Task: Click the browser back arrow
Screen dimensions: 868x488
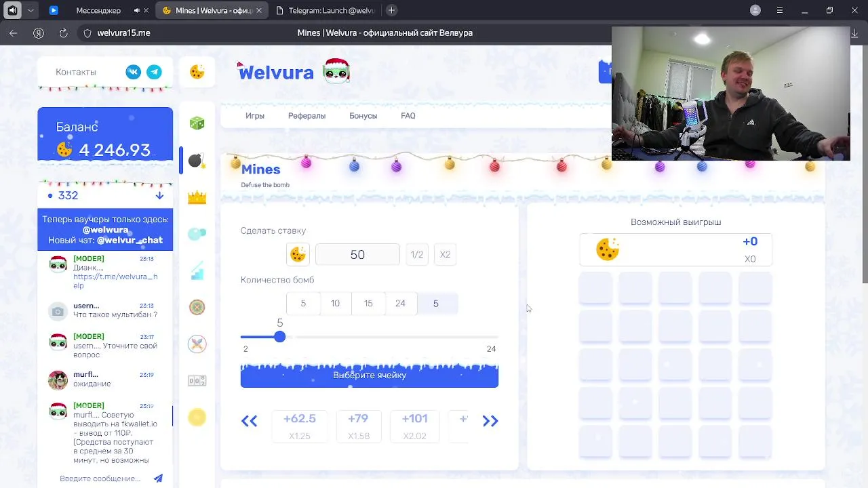Action: (14, 33)
